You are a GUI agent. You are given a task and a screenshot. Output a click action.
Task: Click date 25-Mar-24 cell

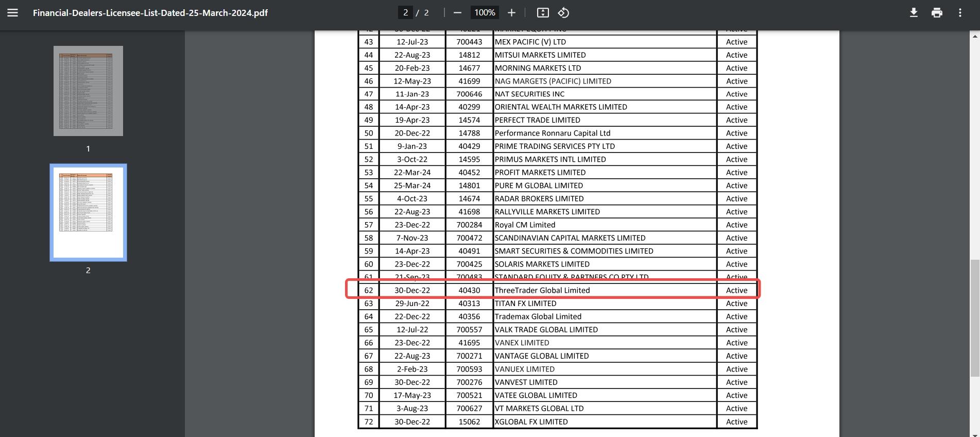[x=412, y=186]
